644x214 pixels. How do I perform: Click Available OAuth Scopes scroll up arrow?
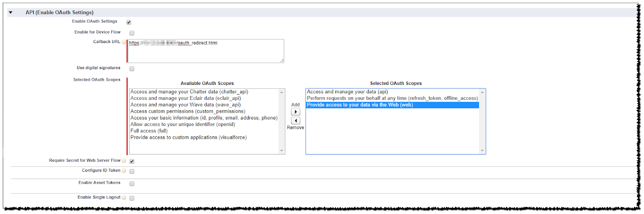click(x=282, y=92)
